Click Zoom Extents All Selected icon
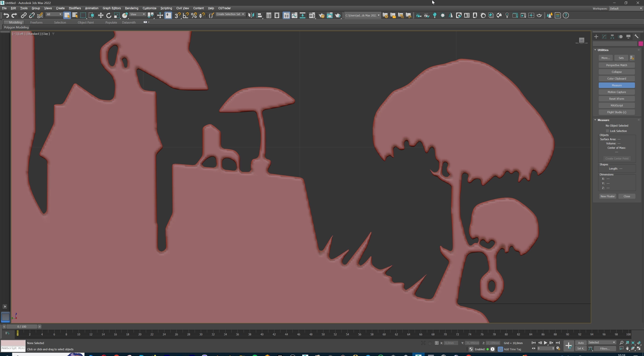 tap(639, 343)
